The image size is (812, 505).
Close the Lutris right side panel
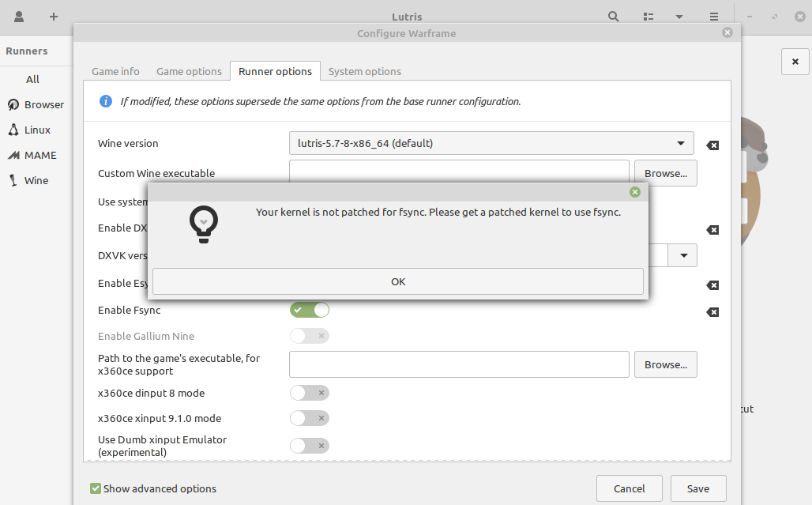point(795,62)
